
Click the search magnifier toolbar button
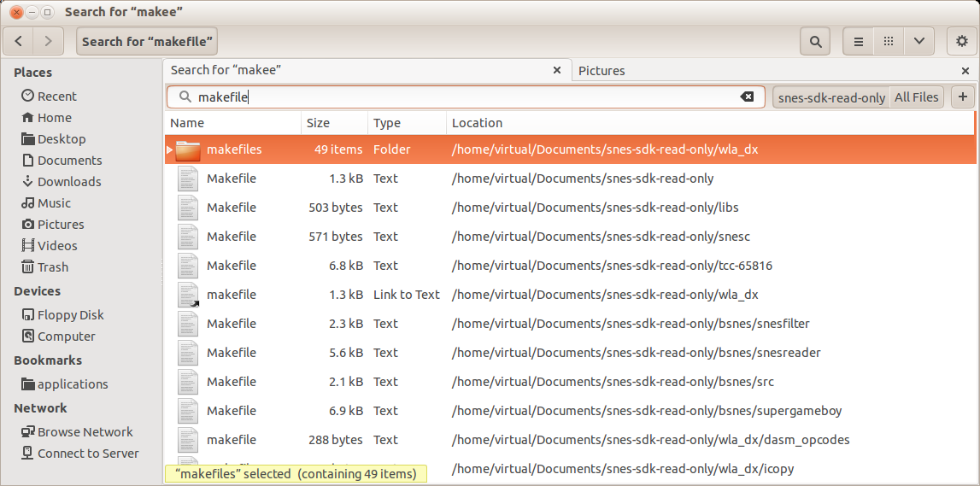pyautogui.click(x=816, y=41)
